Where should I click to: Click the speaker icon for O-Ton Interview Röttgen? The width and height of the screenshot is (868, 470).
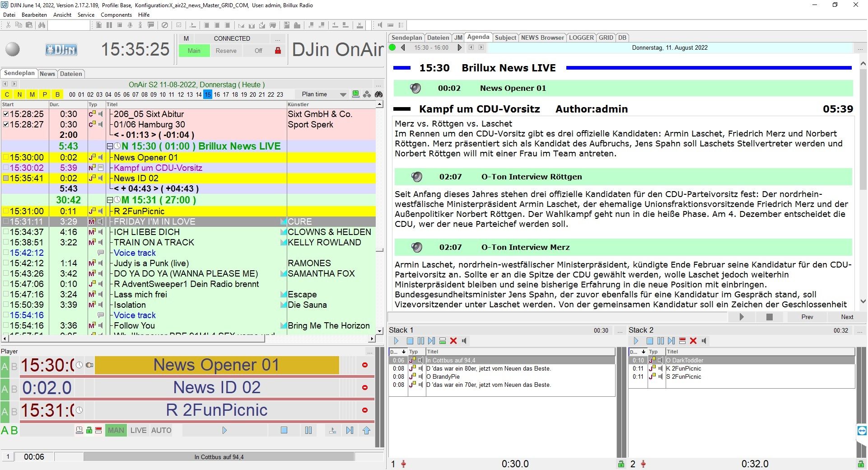tap(416, 177)
